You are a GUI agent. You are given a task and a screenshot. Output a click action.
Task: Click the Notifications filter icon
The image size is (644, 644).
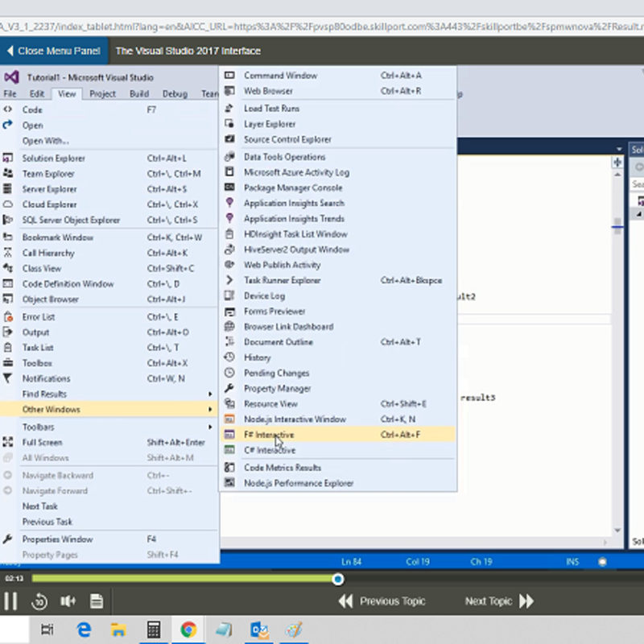[x=8, y=378]
